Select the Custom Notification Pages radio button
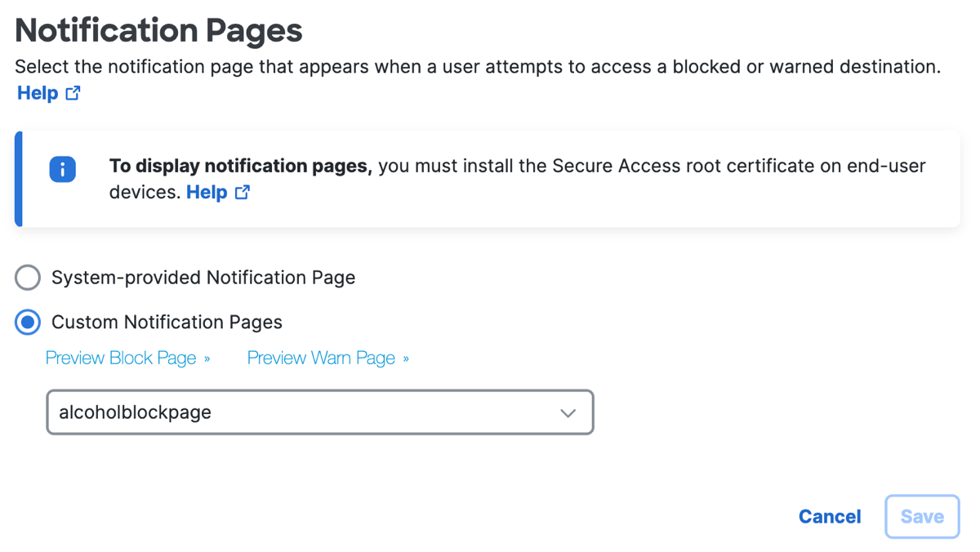980x552 pixels. (x=28, y=323)
